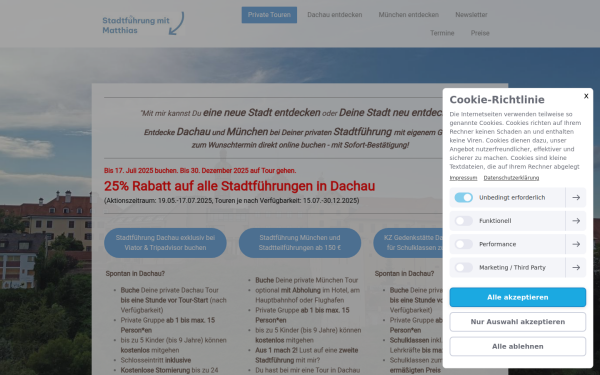The image size is (600, 375).
Task: Open Preise menu item
Action: (480, 33)
